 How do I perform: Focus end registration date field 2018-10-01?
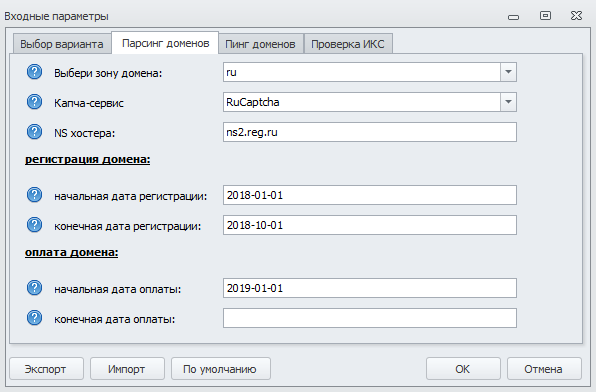point(370,225)
